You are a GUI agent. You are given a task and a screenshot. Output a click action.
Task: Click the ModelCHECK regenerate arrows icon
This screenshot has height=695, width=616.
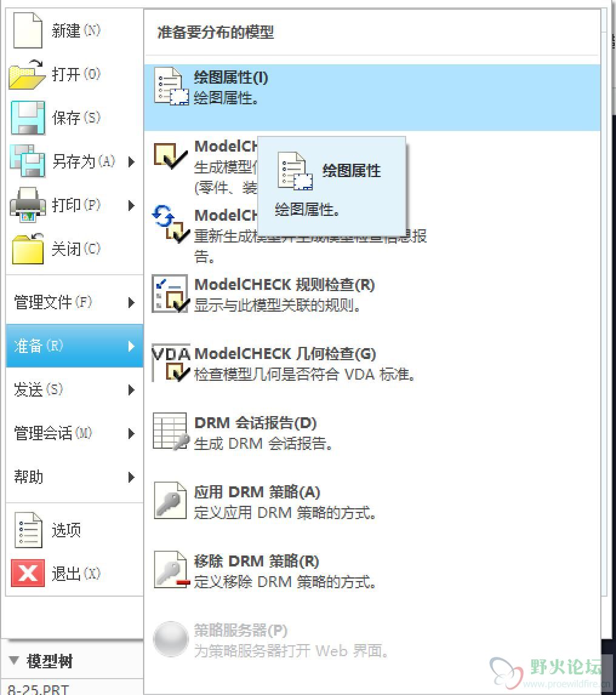coord(171,224)
